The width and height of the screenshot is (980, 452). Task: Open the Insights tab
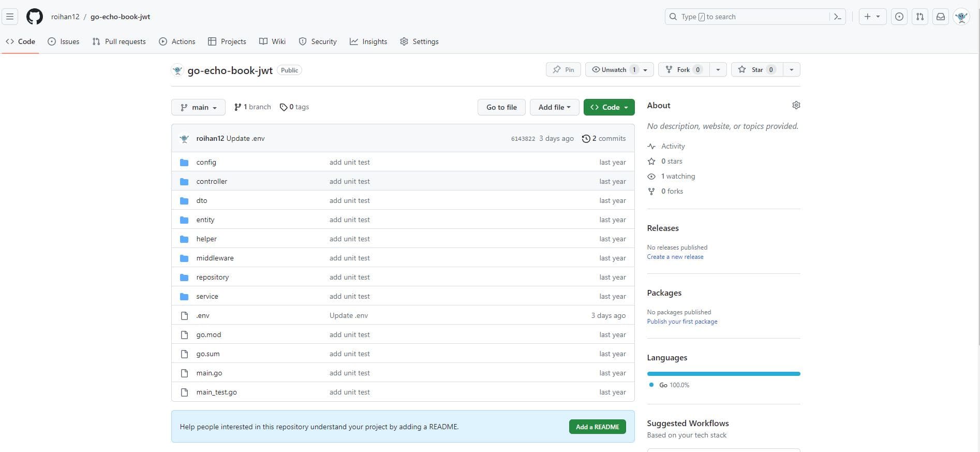point(368,41)
